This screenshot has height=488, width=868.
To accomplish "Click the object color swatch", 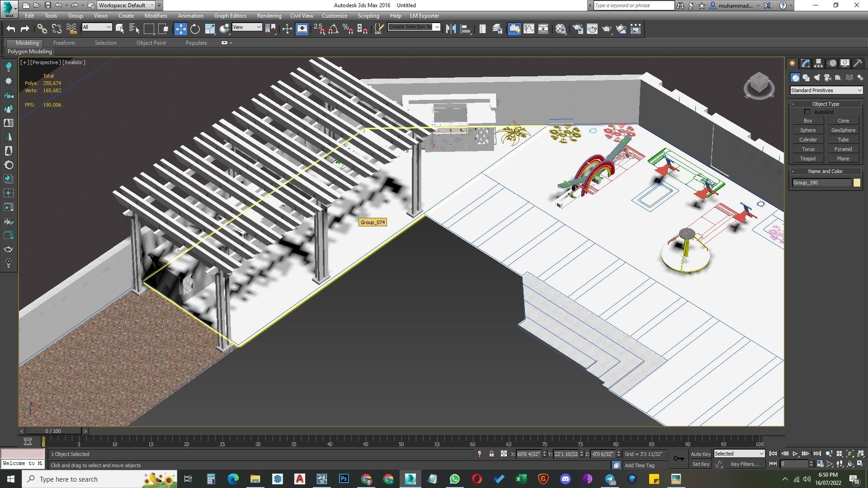I will coord(857,183).
